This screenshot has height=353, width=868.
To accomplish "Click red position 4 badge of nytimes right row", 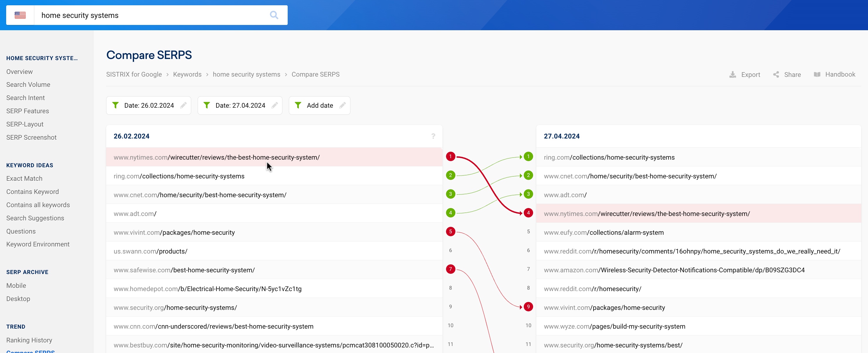I will click(x=528, y=213).
